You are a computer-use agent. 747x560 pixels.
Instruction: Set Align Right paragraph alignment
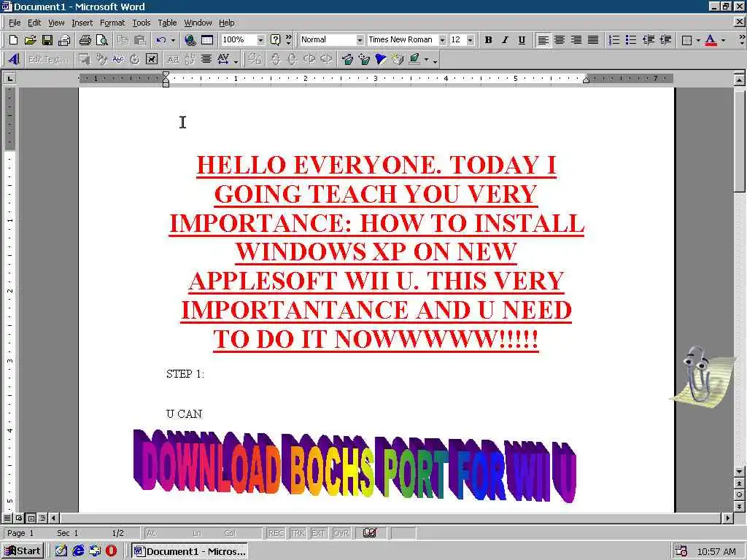pyautogui.click(x=576, y=40)
